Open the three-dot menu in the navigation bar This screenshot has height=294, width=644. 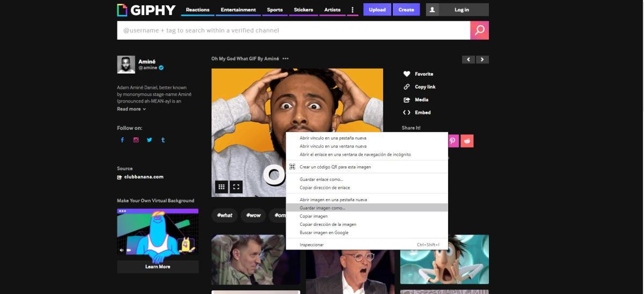[x=353, y=10]
